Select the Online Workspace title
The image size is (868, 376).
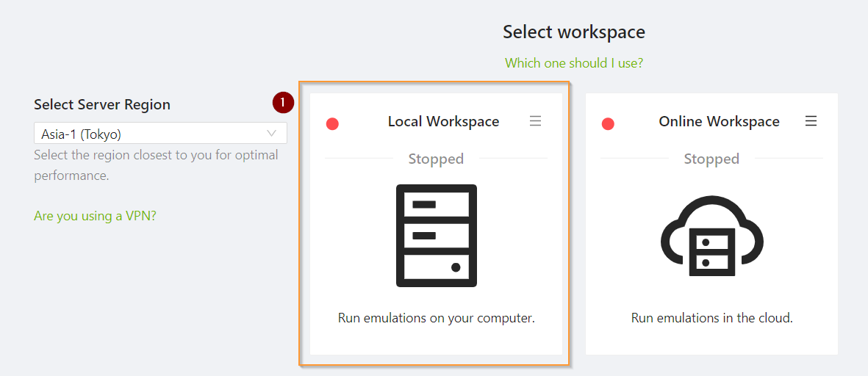(719, 121)
